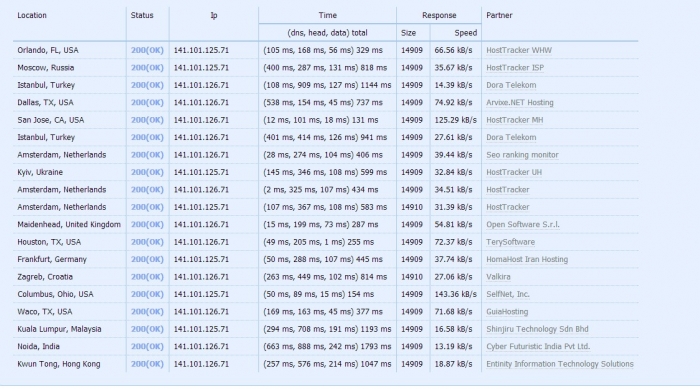Click the 200(OK) status for Moscow, Russia
This screenshot has width=700, height=389.
(x=147, y=68)
